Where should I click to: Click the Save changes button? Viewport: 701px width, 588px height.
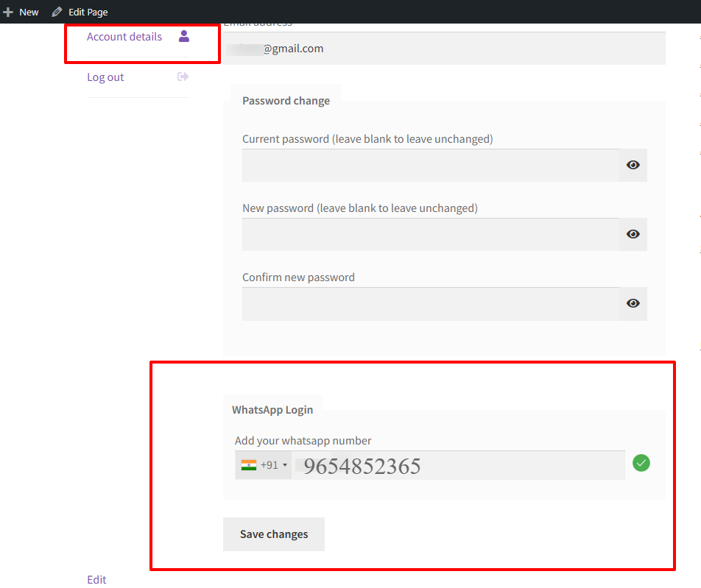(x=273, y=534)
